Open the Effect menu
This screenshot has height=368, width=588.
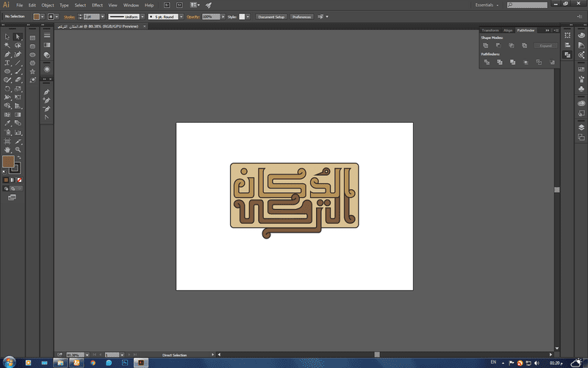[97, 5]
